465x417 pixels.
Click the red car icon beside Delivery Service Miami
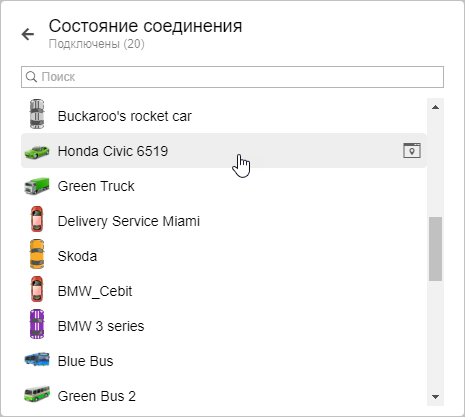(37, 219)
